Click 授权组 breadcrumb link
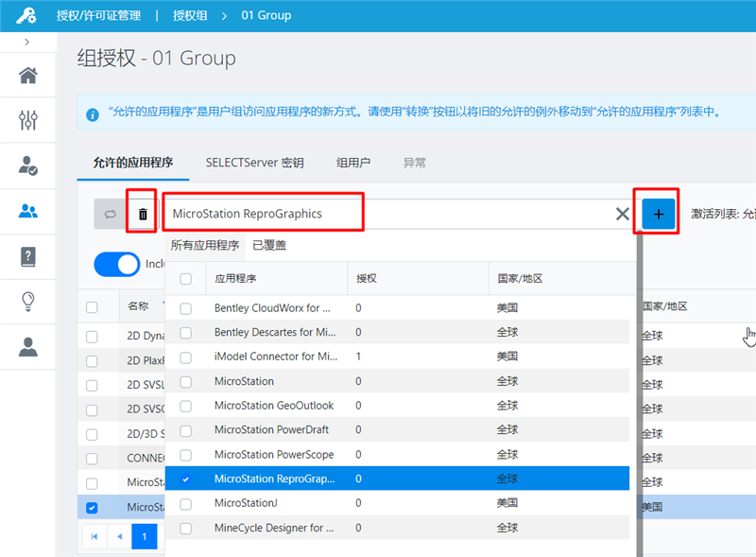This screenshot has height=557, width=756. (x=192, y=15)
